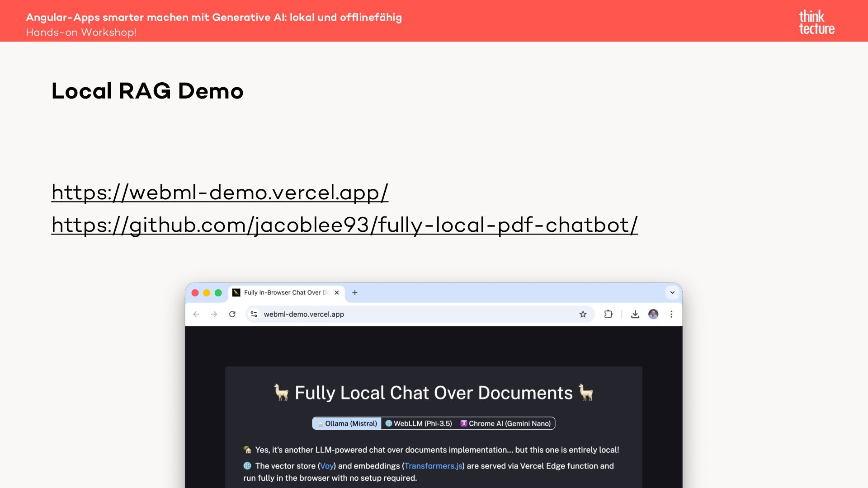Expand the tab search dropdown chevron

[x=672, y=292]
